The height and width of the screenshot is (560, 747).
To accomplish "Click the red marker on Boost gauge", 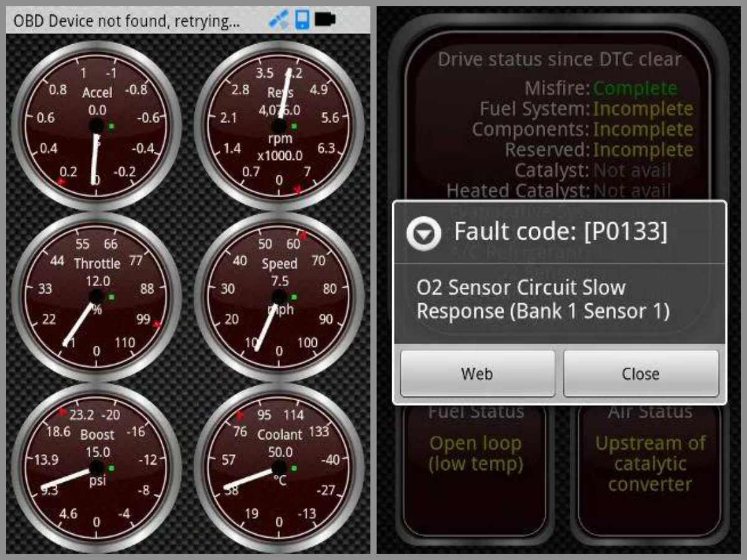I will coord(63,412).
